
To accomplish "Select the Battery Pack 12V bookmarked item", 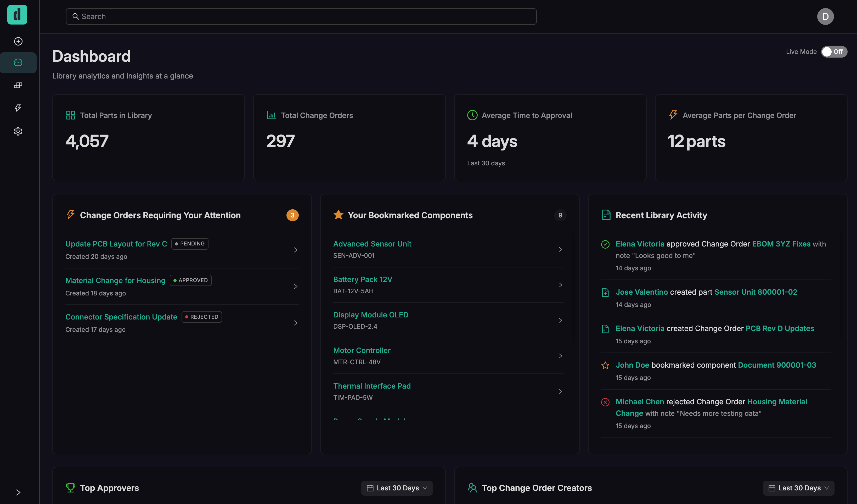I will [363, 279].
